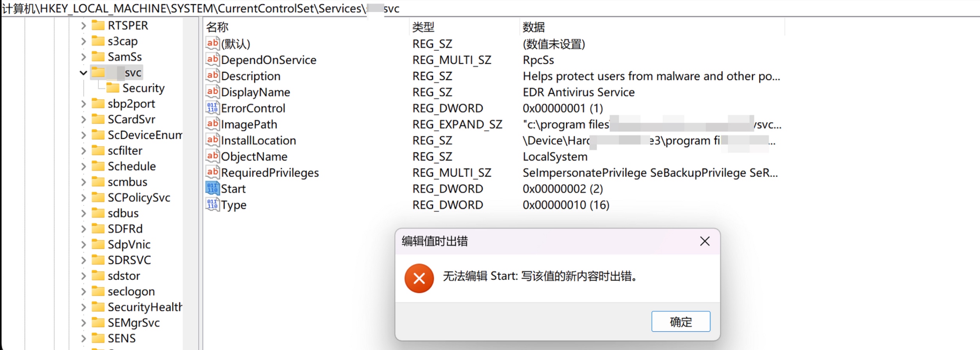
Task: Select the ErrorControl binary value icon
Action: pyautogui.click(x=212, y=108)
